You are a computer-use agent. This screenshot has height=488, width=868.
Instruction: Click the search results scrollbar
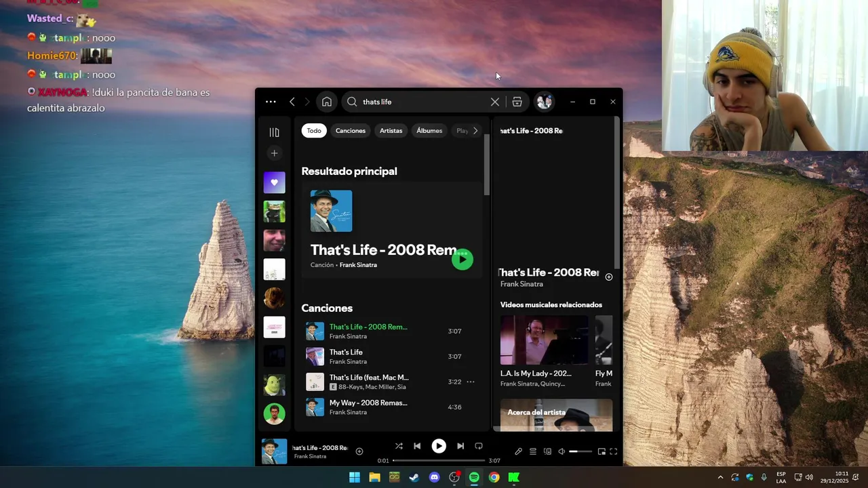pyautogui.click(x=487, y=165)
